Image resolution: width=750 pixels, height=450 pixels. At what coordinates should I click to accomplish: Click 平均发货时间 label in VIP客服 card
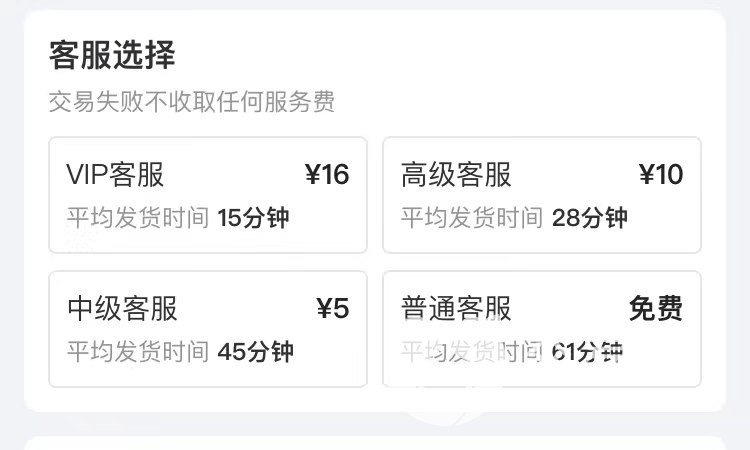click(x=138, y=218)
